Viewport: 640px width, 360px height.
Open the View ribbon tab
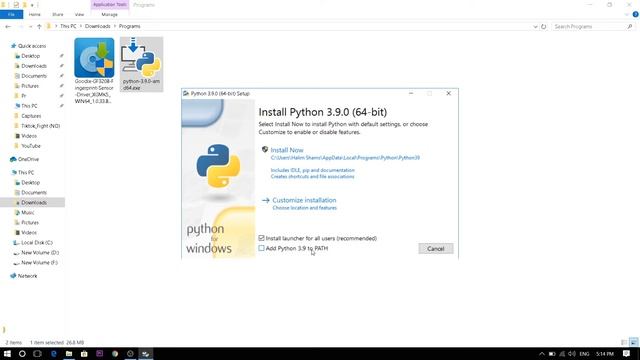[79, 14]
